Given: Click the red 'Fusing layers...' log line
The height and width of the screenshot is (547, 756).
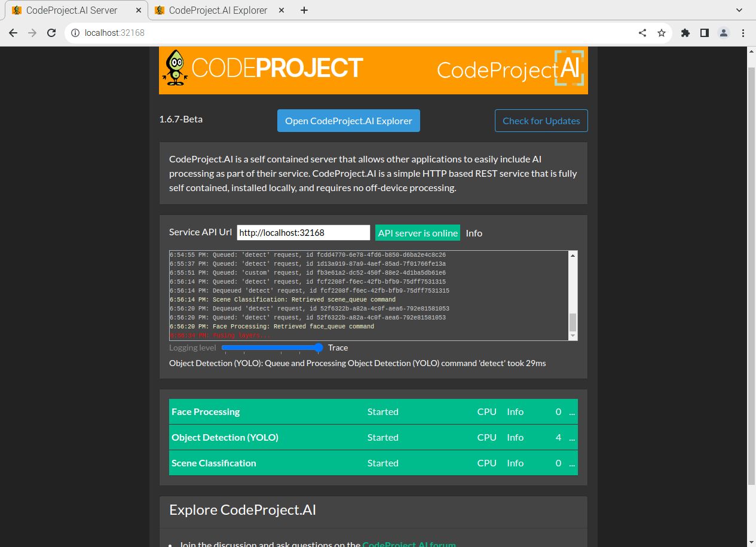Looking at the screenshot, I should click(x=220, y=336).
